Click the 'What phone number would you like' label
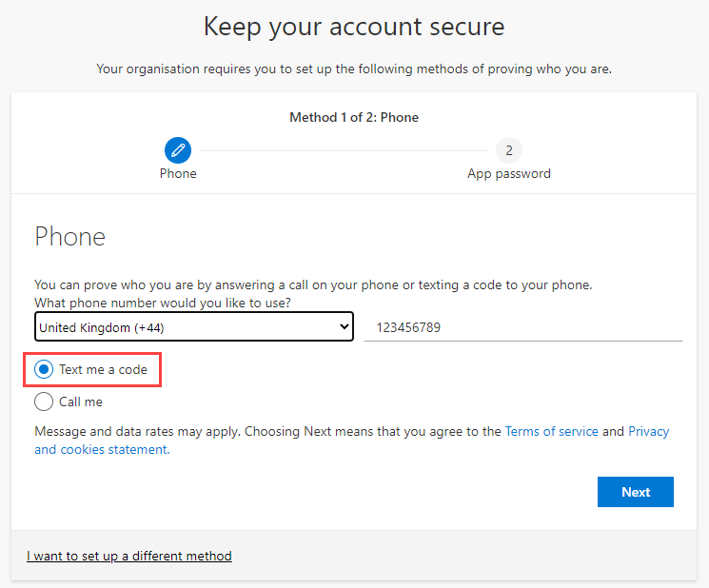 click(x=162, y=303)
